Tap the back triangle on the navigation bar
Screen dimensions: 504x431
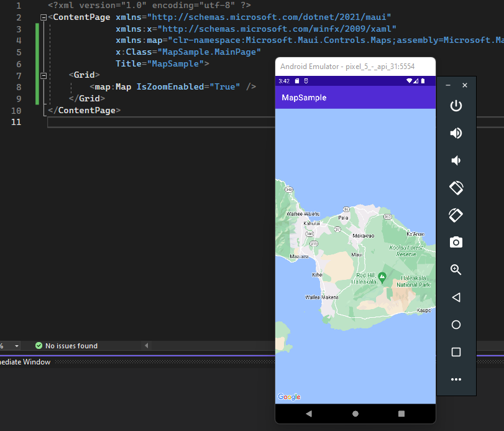pos(309,412)
